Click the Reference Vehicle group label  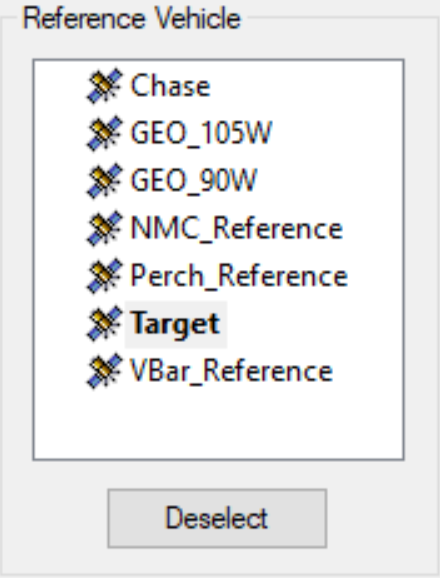point(132,18)
